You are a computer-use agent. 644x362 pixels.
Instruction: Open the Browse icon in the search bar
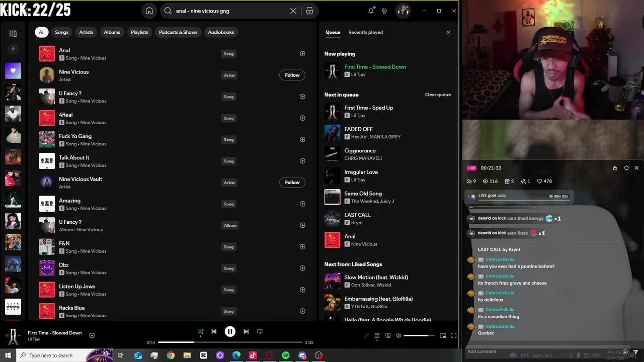(x=309, y=11)
